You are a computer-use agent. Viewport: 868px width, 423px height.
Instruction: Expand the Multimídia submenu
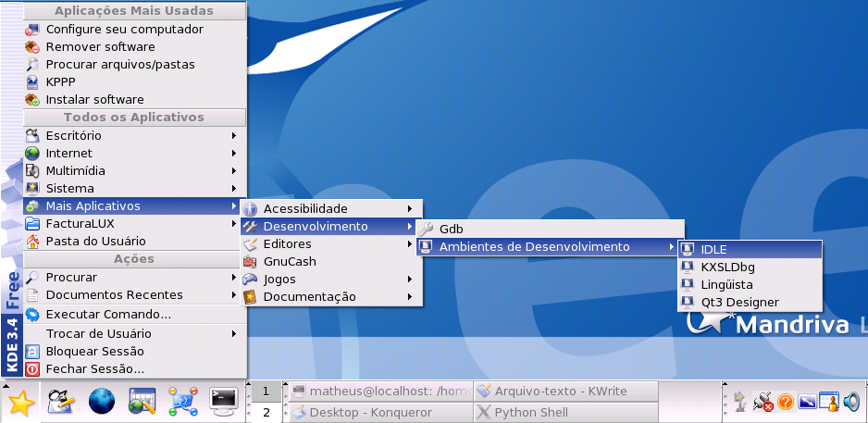point(134,170)
